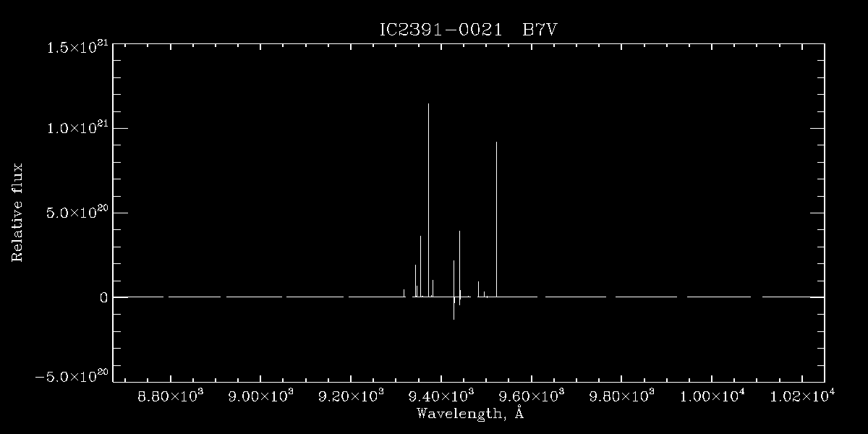Click the 1.00×10⁴ wavelength tick label

click(x=712, y=396)
